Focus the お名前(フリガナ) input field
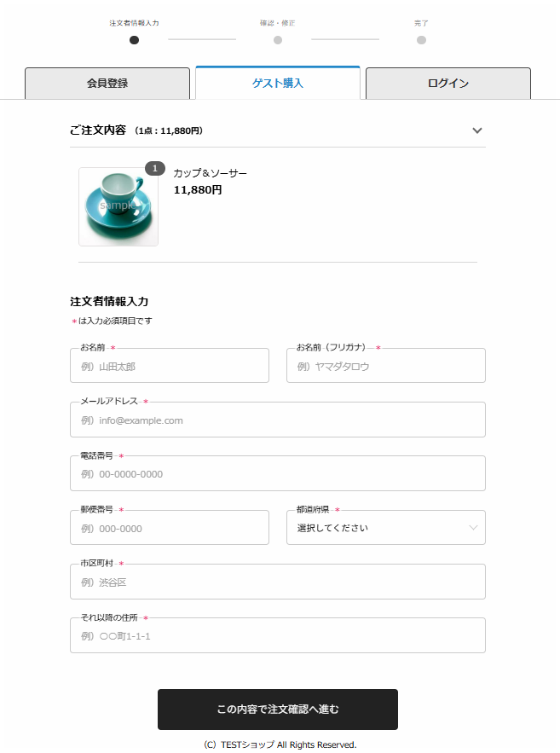This screenshot has height=753, width=560. coord(386,366)
